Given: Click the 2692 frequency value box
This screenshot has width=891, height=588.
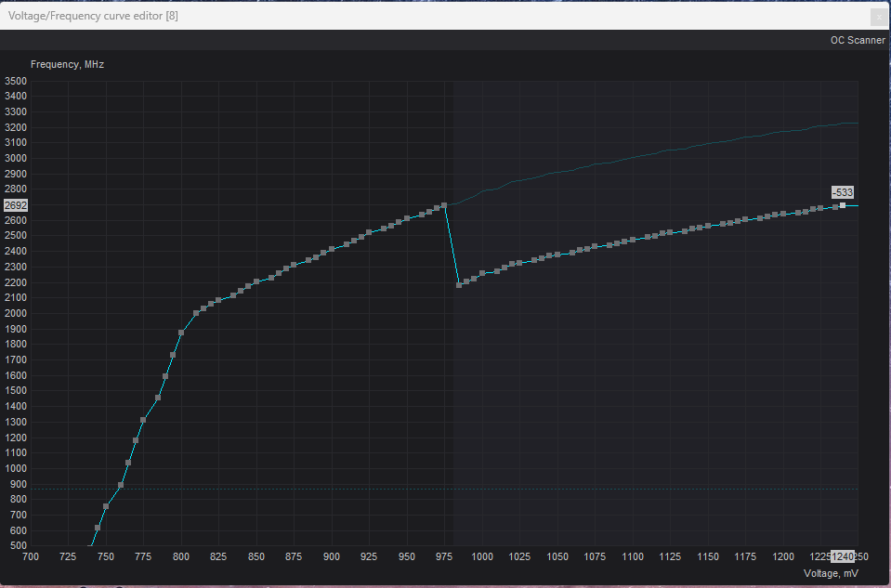Looking at the screenshot, I should pyautogui.click(x=16, y=205).
